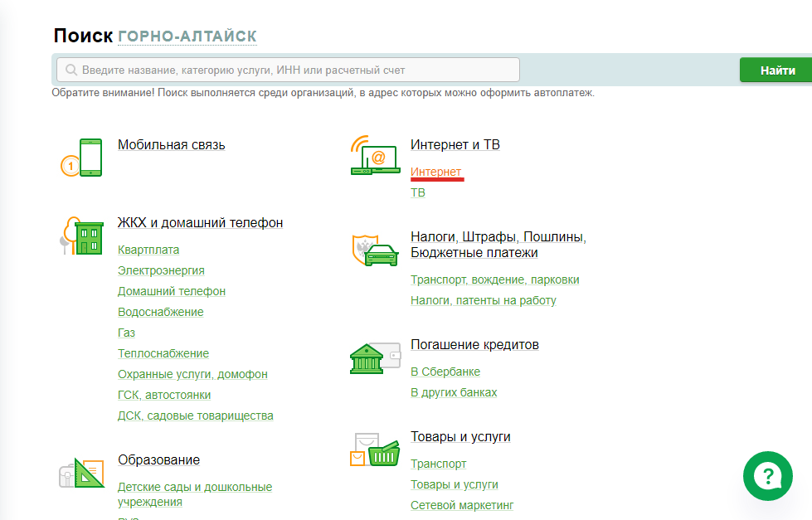Open ГСК, автостоянки link
The image size is (812, 520).
coord(164,395)
